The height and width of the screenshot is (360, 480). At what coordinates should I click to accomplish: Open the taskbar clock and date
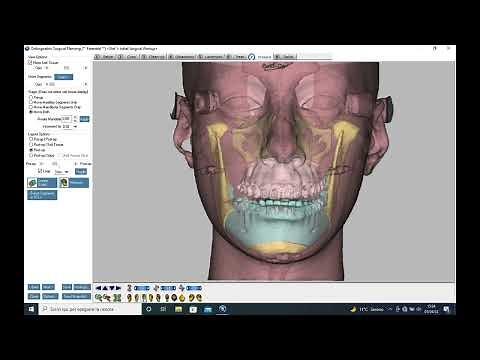pos(431,309)
